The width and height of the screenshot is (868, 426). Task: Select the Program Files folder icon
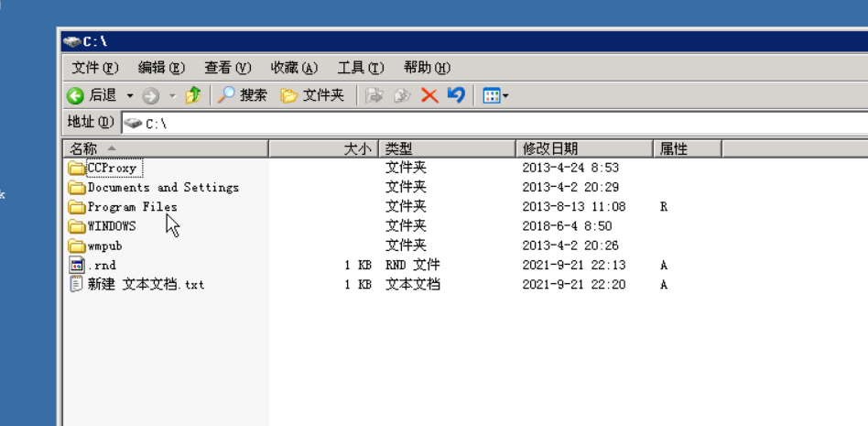point(77,207)
